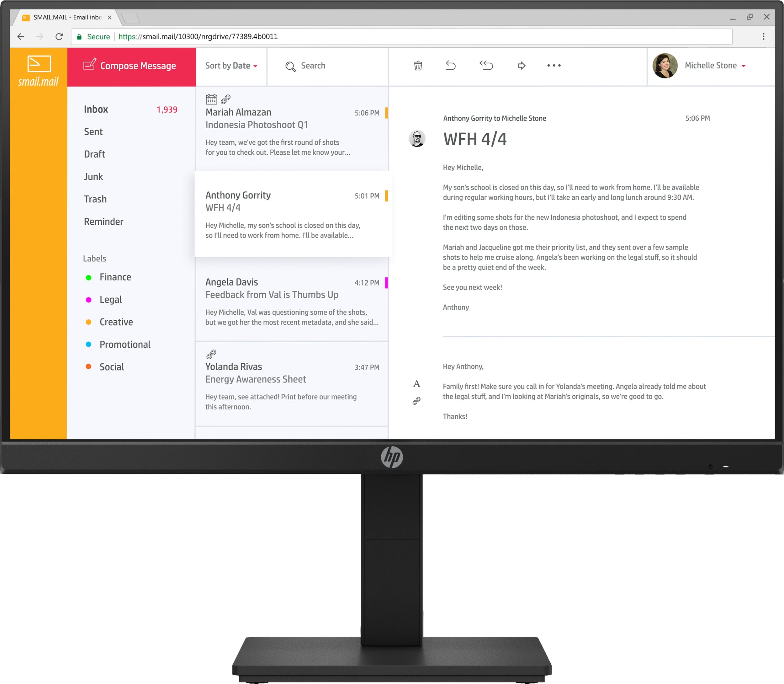
Task: Click the link attachment icon in Yolanda's email
Action: point(211,354)
